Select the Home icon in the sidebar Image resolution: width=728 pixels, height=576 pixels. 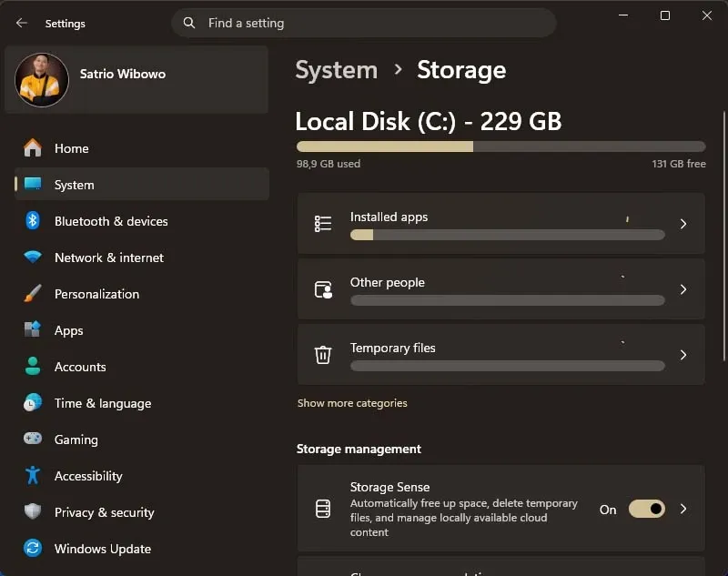[33, 148]
